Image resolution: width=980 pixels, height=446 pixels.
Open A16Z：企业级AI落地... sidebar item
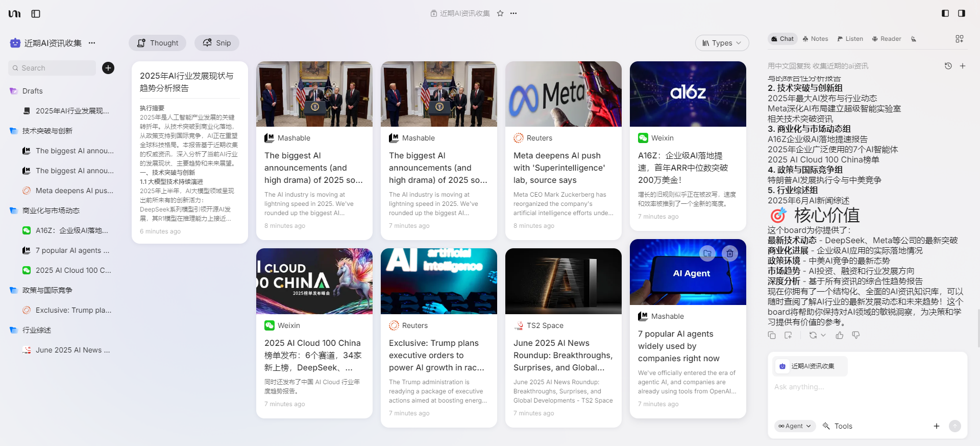(66, 230)
